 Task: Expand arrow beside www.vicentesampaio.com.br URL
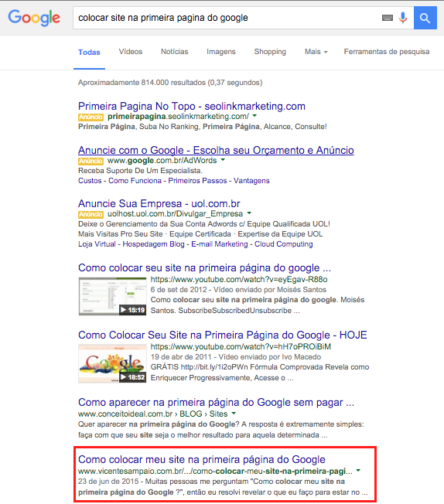tap(358, 471)
